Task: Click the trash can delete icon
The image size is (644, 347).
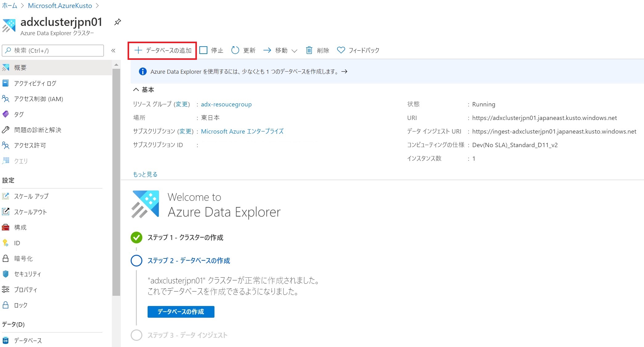Action: click(x=309, y=50)
